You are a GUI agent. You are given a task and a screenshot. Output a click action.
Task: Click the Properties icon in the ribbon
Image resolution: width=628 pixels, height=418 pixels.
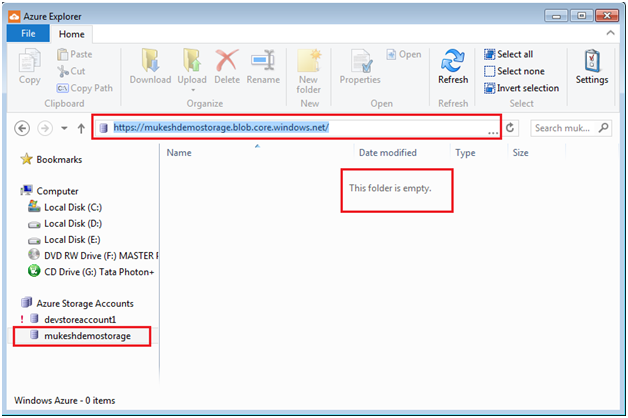362,61
